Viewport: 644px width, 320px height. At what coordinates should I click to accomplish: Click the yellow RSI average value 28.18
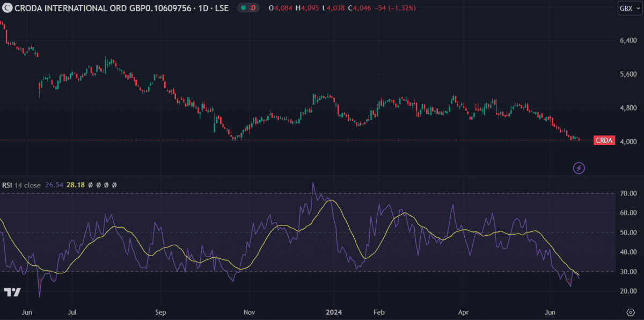(x=76, y=185)
